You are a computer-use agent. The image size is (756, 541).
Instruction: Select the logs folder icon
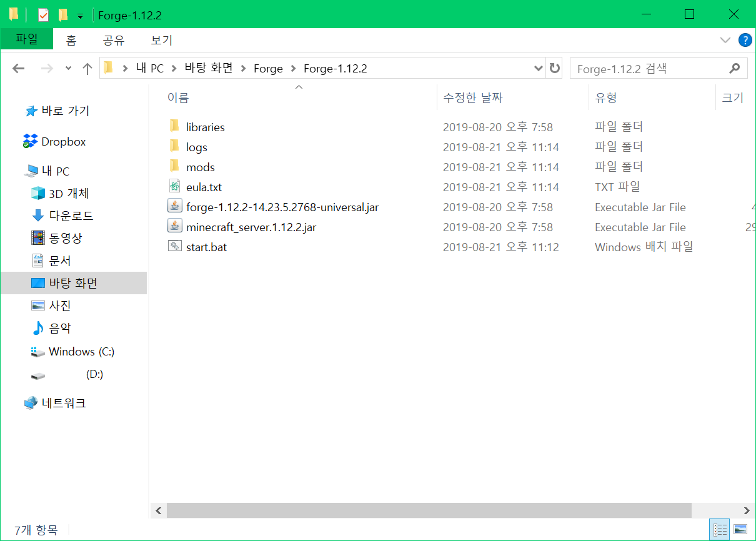coord(174,147)
